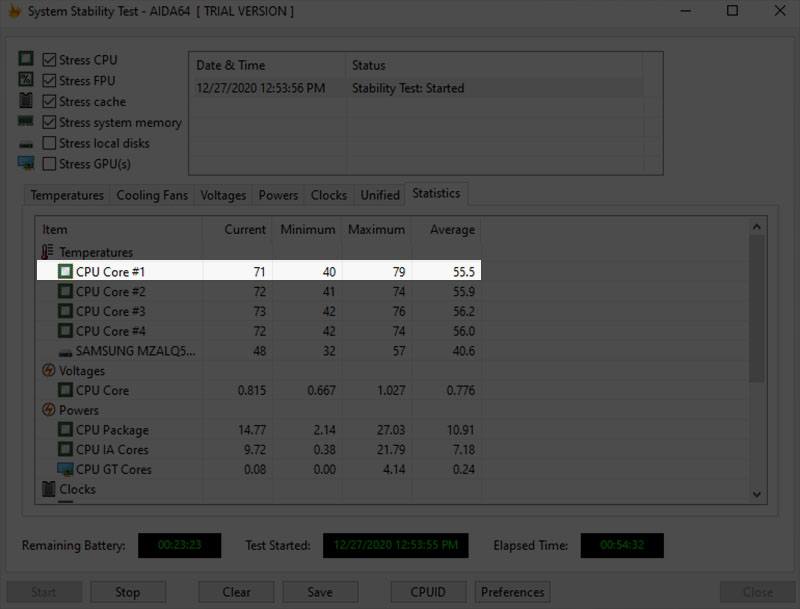Click the monitor icon beside Stress GPU(s)
This screenshot has width=800, height=609.
coord(26,163)
